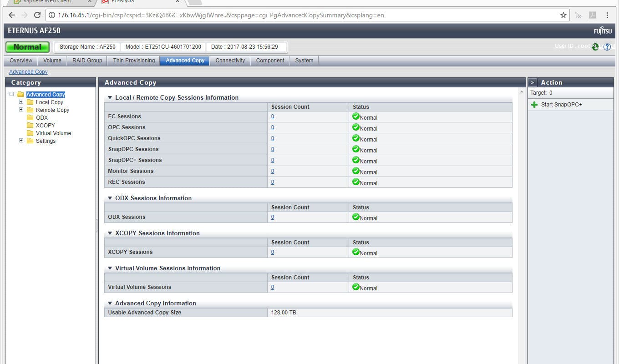619x364 pixels.
Task: Click the green check icon for ODX Sessions
Action: coord(356,217)
